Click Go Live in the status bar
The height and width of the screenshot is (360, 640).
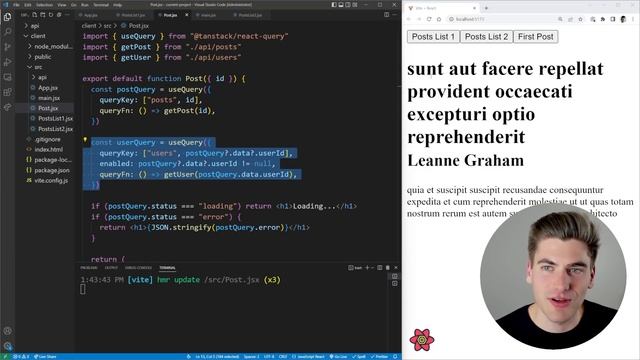coord(338,357)
